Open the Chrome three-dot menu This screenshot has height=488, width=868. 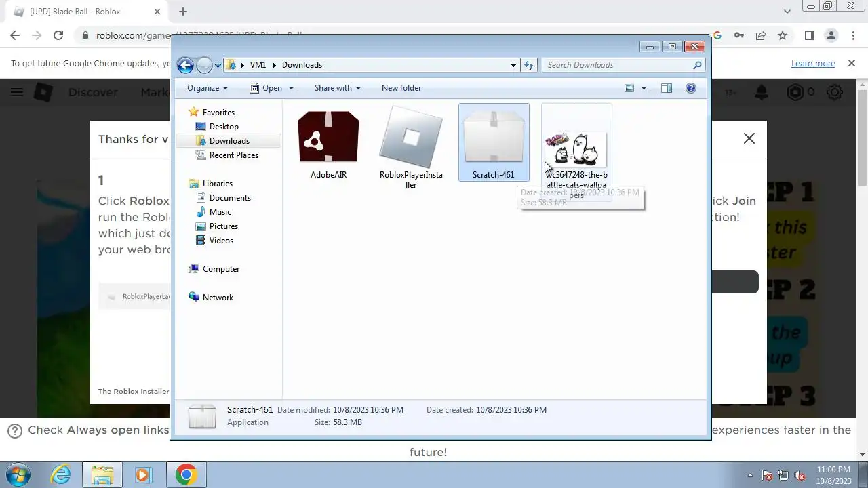click(852, 35)
